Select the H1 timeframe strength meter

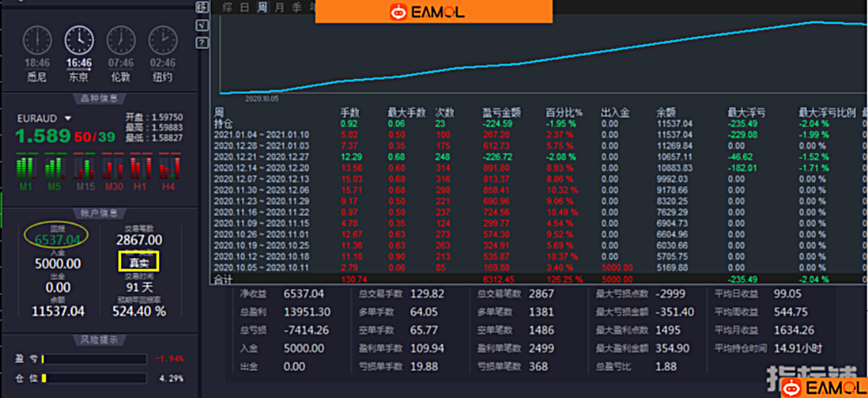tap(141, 171)
